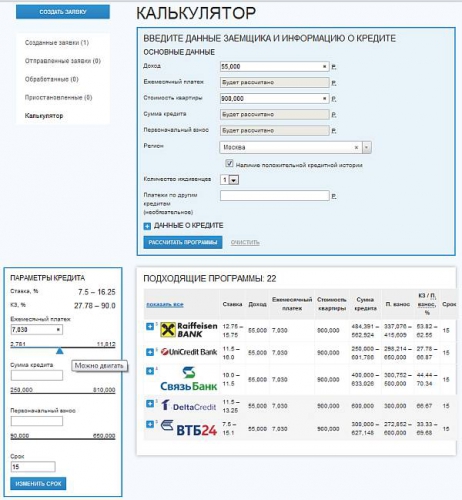
Task: Expand the Raiffeisen Bank program row
Action: (150, 326)
